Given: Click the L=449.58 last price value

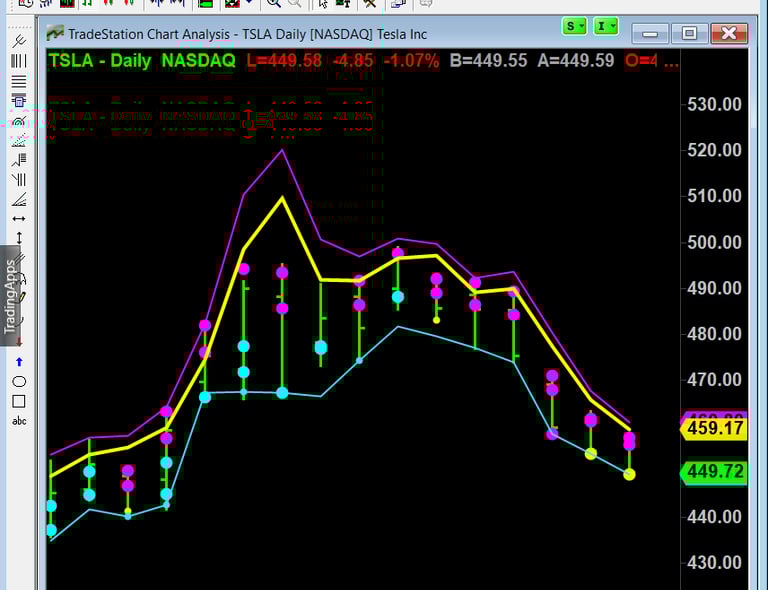Looking at the screenshot, I should pyautogui.click(x=284, y=61).
